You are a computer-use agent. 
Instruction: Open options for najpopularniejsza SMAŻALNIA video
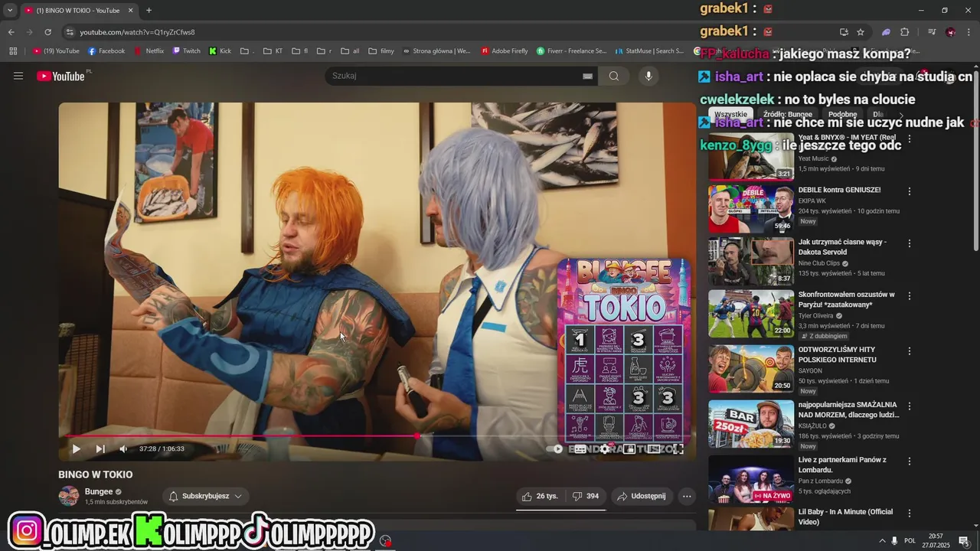tap(910, 406)
